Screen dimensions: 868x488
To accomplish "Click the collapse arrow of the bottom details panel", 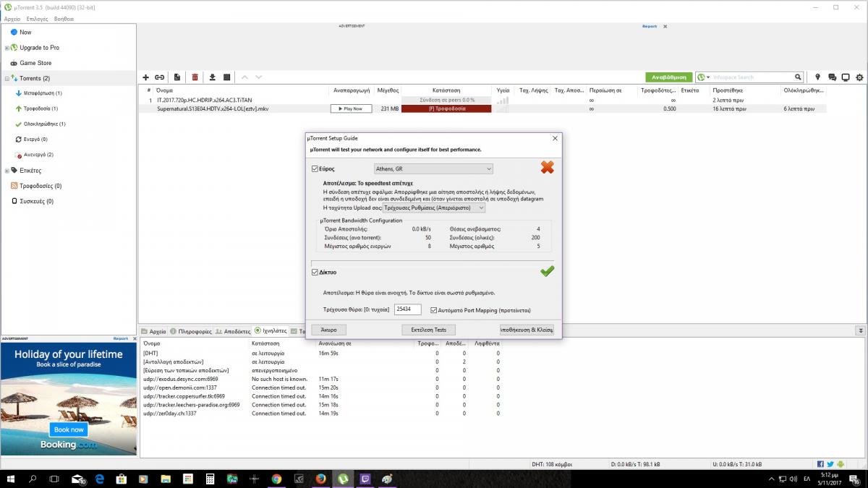I will pyautogui.click(x=860, y=330).
